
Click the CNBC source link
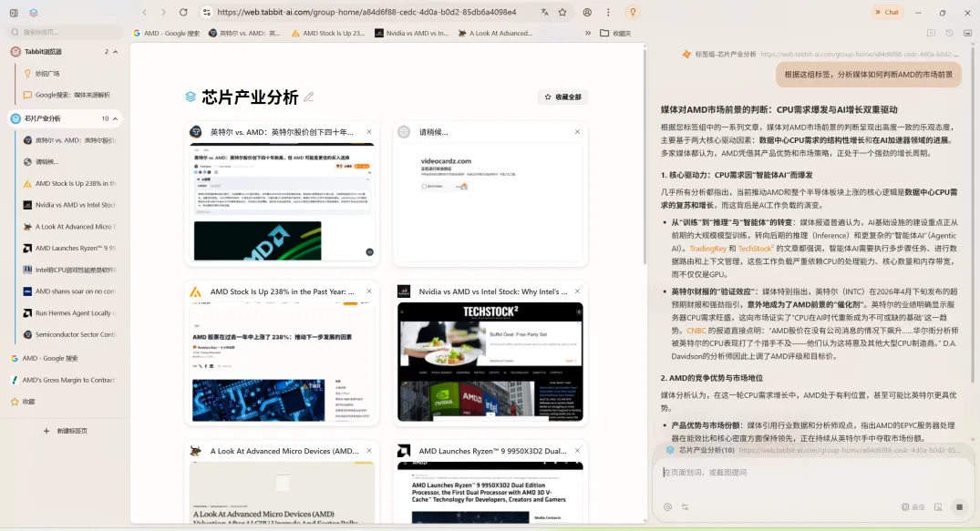pos(696,331)
